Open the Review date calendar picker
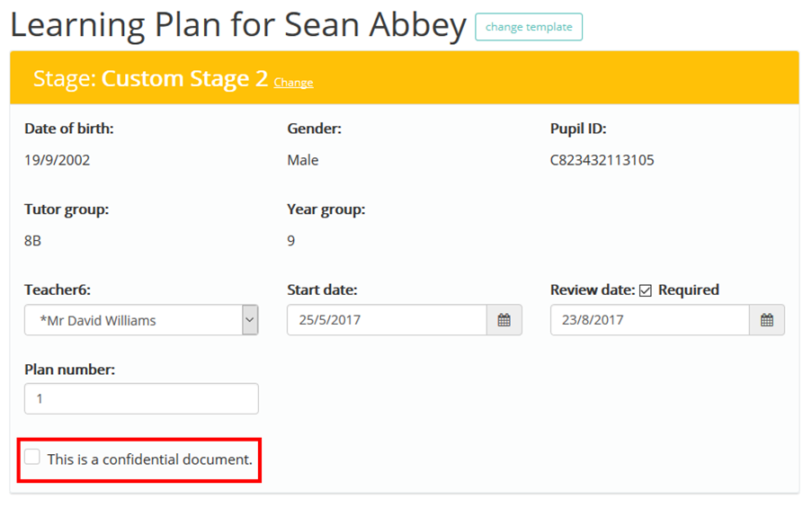The image size is (812, 508). [x=767, y=320]
